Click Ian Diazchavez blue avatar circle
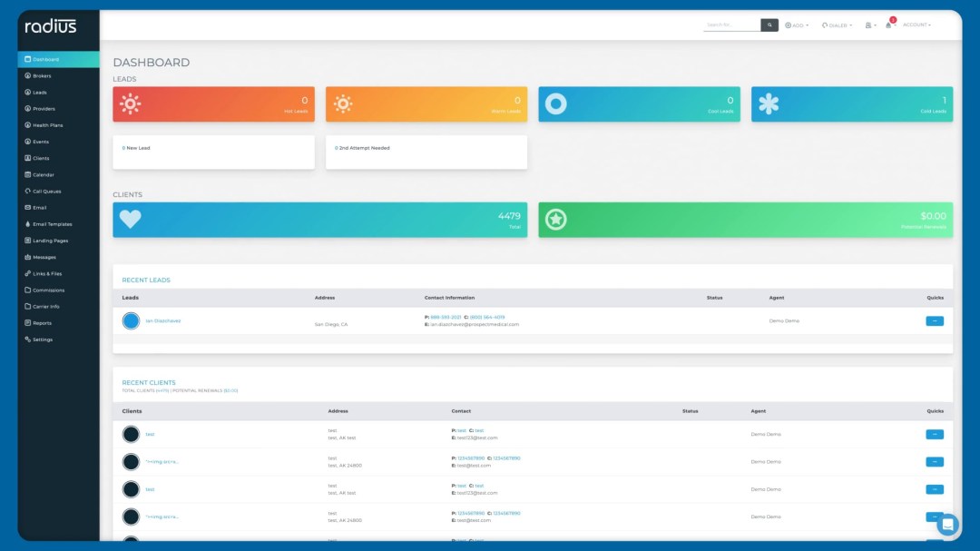 [x=131, y=320]
